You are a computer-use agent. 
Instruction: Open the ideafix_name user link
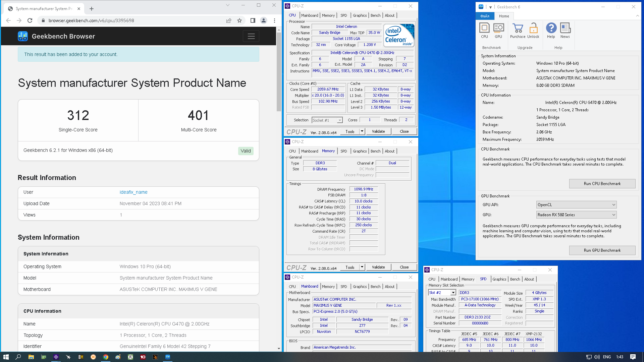133,192
